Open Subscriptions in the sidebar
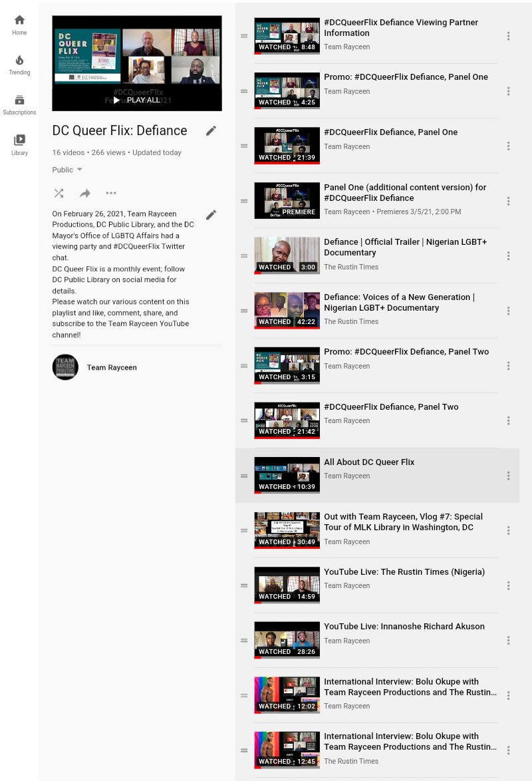The height and width of the screenshot is (781, 532). [19, 105]
